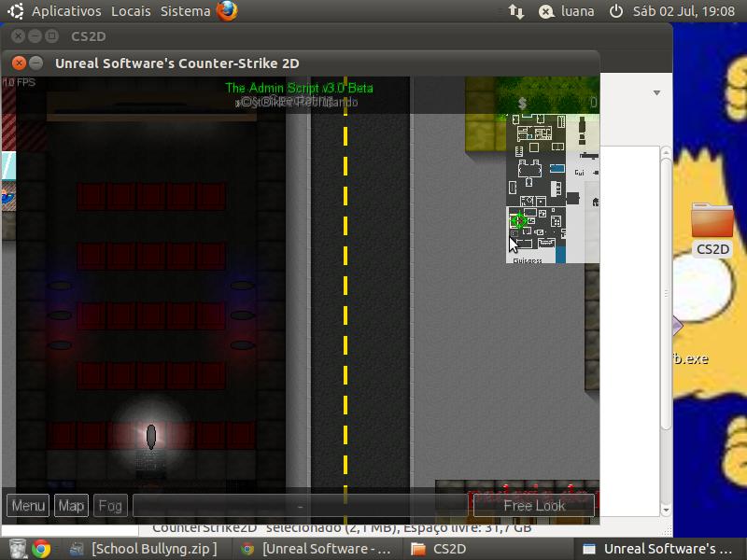Open the Aplicativos menu

click(66, 11)
